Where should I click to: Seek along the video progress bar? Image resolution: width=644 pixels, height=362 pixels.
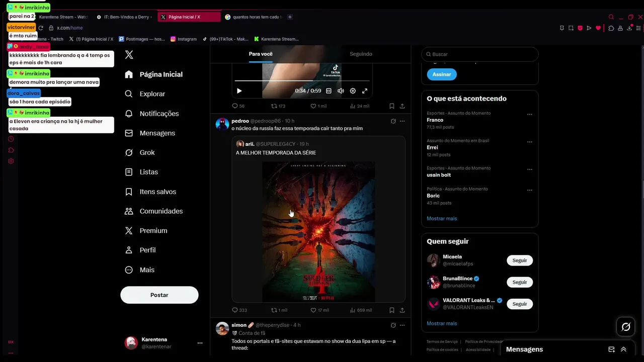[302, 80]
